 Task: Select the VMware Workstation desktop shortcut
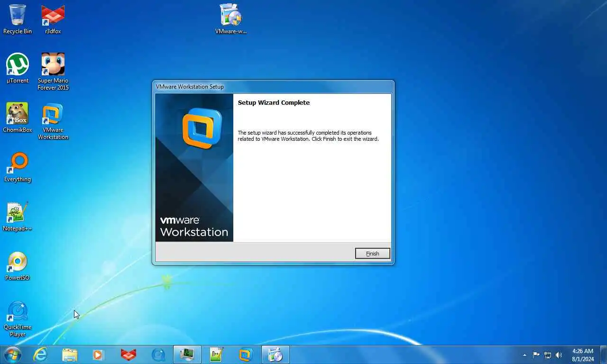53,121
